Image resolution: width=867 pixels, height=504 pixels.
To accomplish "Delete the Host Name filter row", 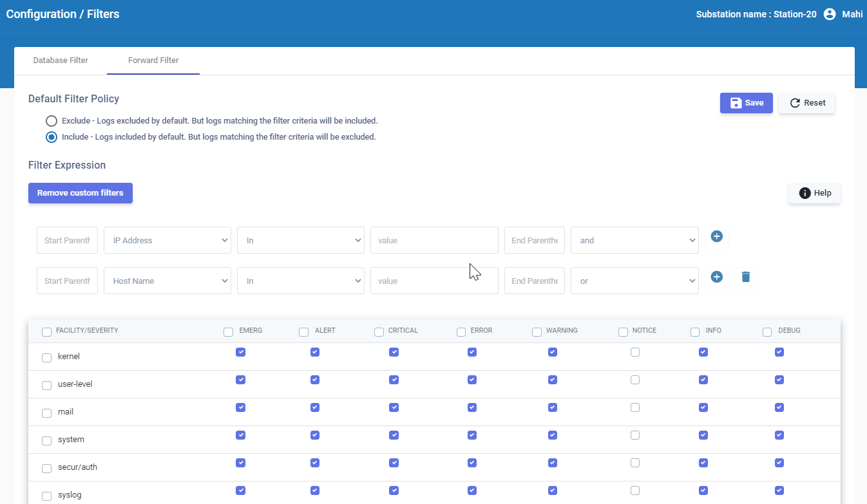I will (745, 277).
